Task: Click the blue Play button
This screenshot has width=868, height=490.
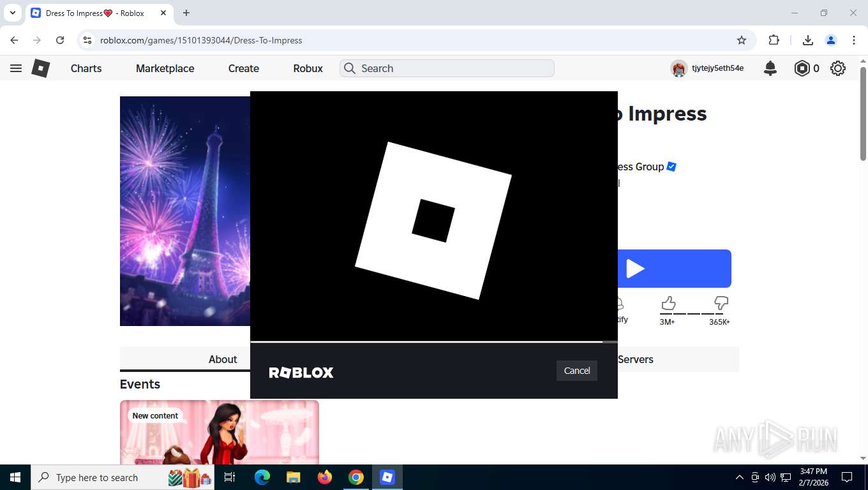Action: pyautogui.click(x=674, y=269)
